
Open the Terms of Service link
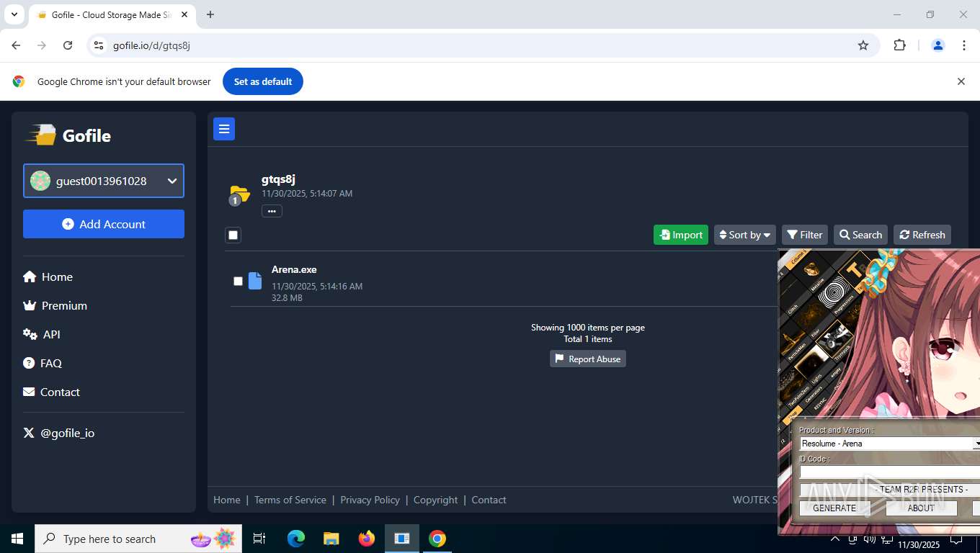click(290, 500)
